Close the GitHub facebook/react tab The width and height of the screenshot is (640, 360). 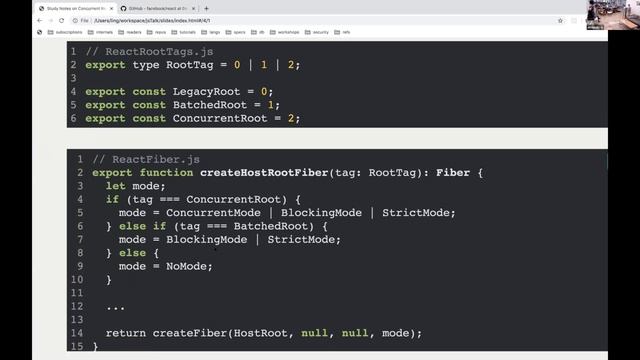pyautogui.click(x=193, y=9)
